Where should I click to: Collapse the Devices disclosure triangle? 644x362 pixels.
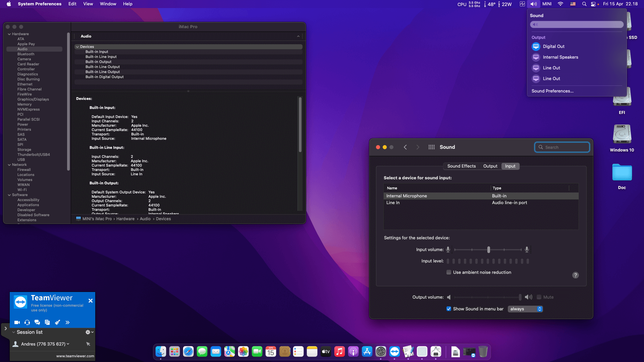tap(77, 47)
